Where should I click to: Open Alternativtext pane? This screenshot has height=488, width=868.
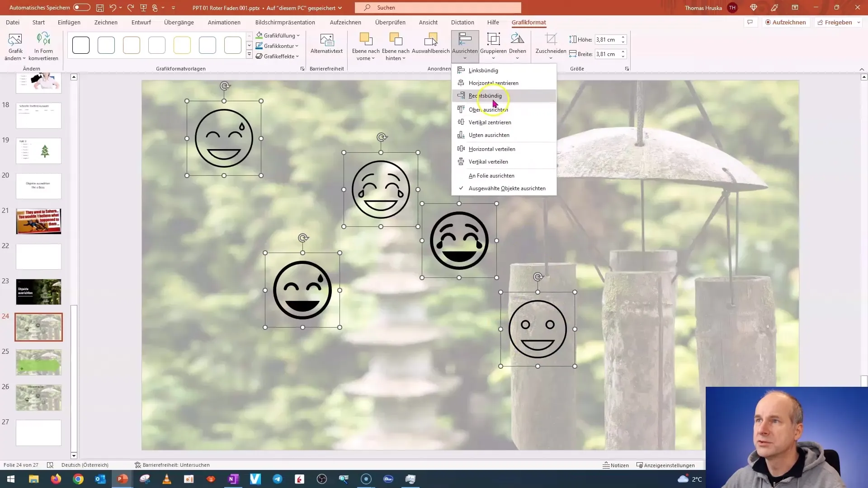[326, 44]
